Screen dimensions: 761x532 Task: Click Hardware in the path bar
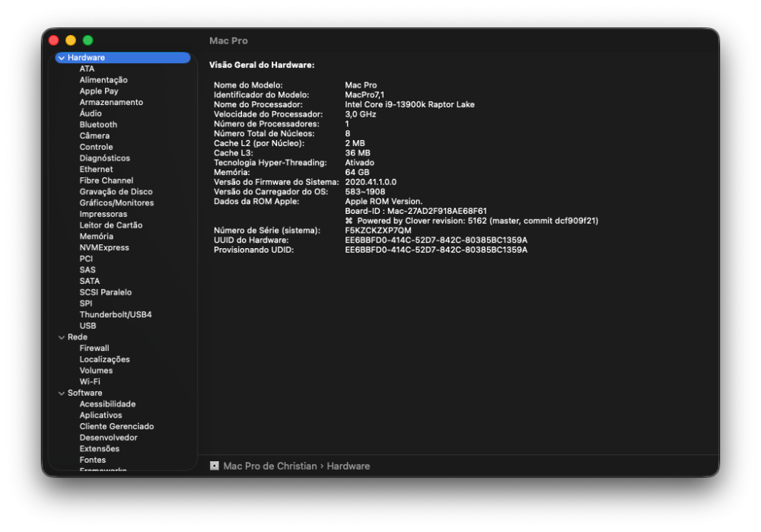tap(348, 466)
